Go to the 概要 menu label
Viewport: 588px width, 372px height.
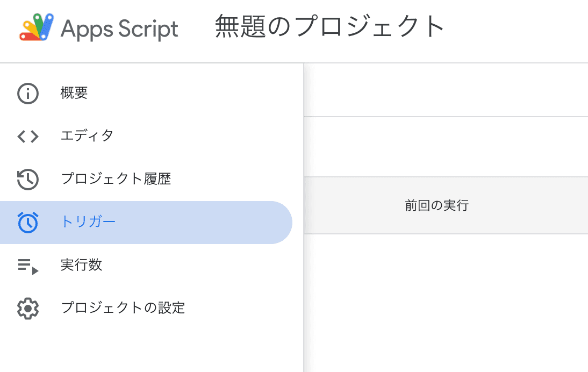[x=74, y=93]
